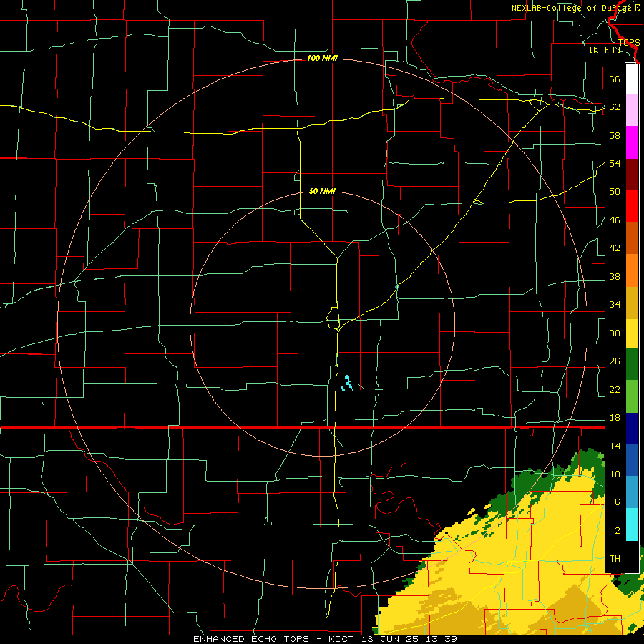The width and height of the screenshot is (644, 644).
Task: Select the light green legend swatch
Action: (x=632, y=396)
